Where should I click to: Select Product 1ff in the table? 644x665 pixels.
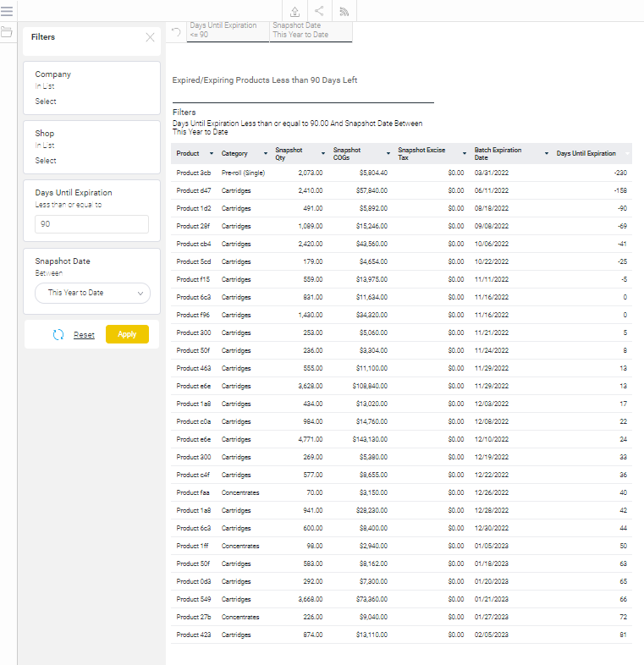(x=192, y=547)
